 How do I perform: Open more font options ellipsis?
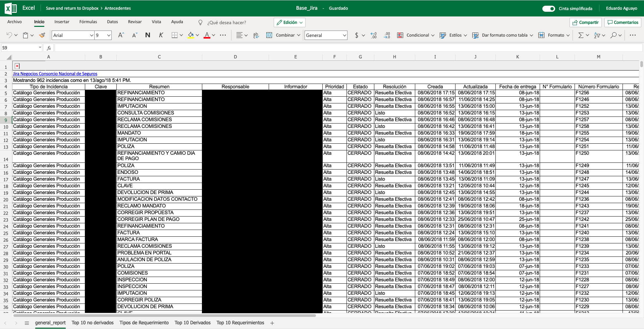tap(223, 35)
